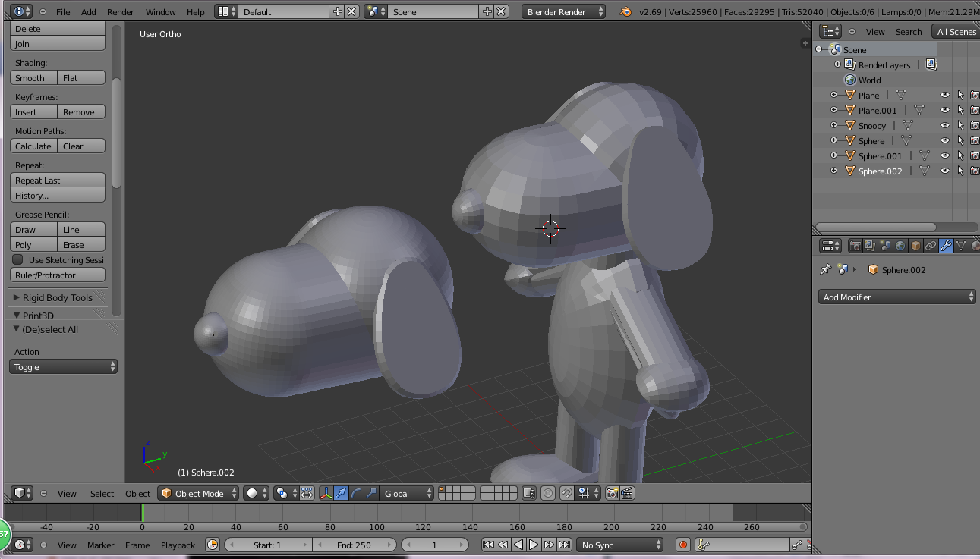Open the Object Data tab (triangle icon)
Viewport: 980px width, 559px height.
(961, 246)
